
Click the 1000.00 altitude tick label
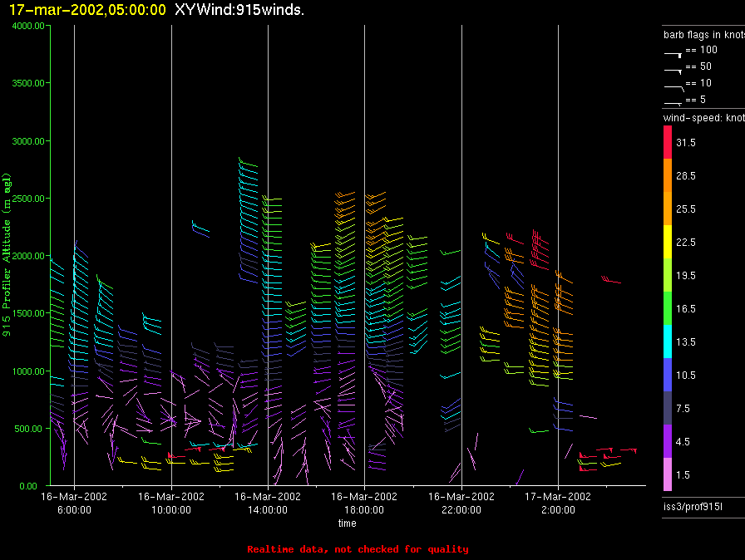tap(28, 371)
